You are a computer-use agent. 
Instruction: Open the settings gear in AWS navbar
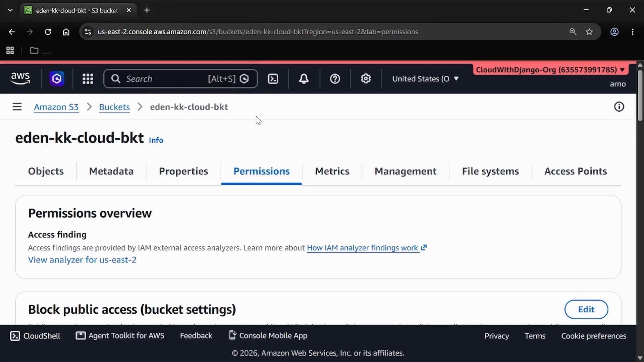[366, 79]
